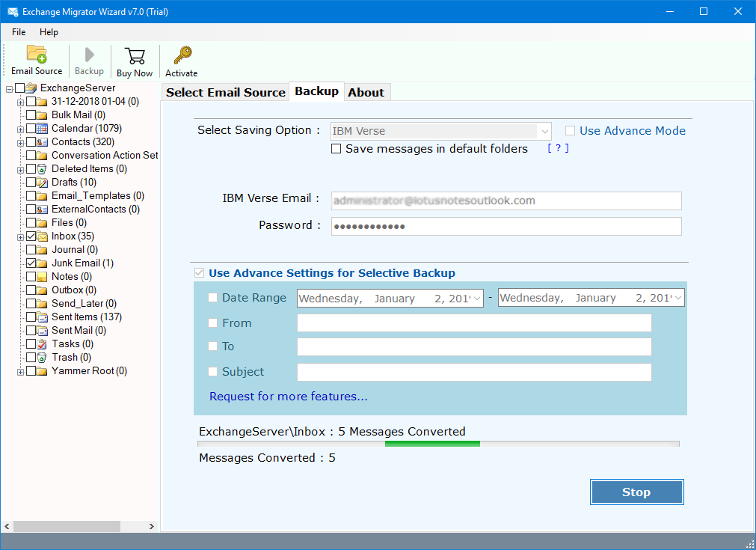Click the Backup play arrow toolbar icon

pyautogui.click(x=89, y=55)
